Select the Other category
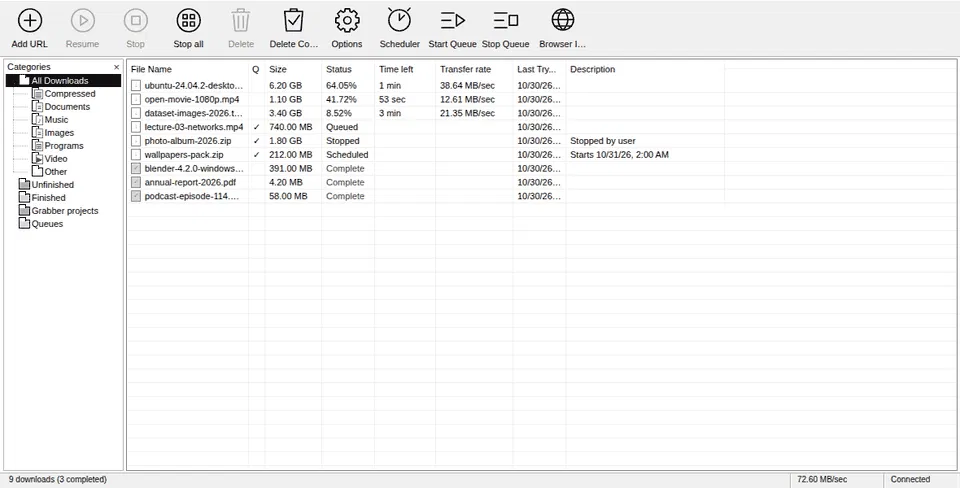This screenshot has width=960, height=488. (x=50, y=171)
